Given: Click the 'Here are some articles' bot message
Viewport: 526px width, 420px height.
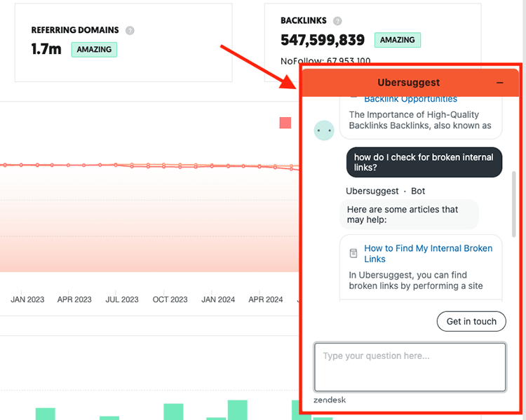Looking at the screenshot, I should coord(409,215).
